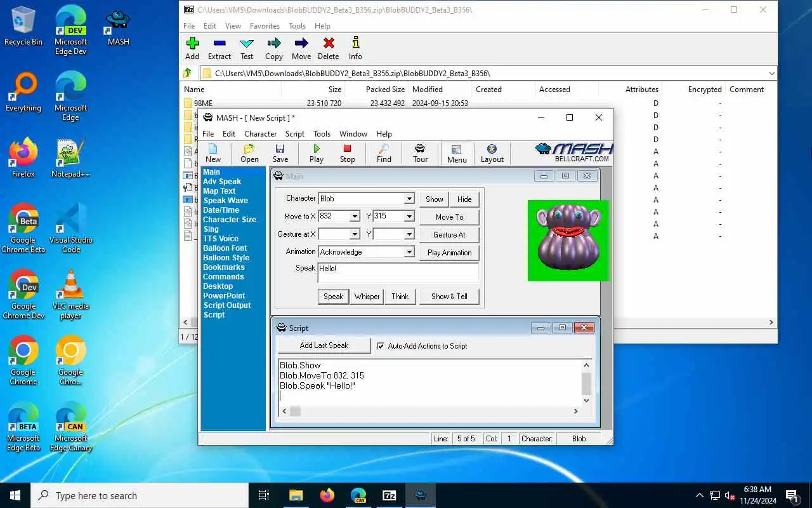This screenshot has height=508, width=812.
Task: Start script playback with the Play icon
Action: coord(317,154)
